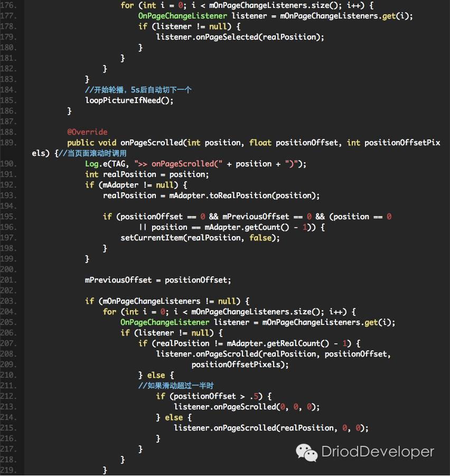Click 'mAdapter.getRealCount() - 1) {' condition
Screen dimensions: 450x476
click(x=294, y=343)
